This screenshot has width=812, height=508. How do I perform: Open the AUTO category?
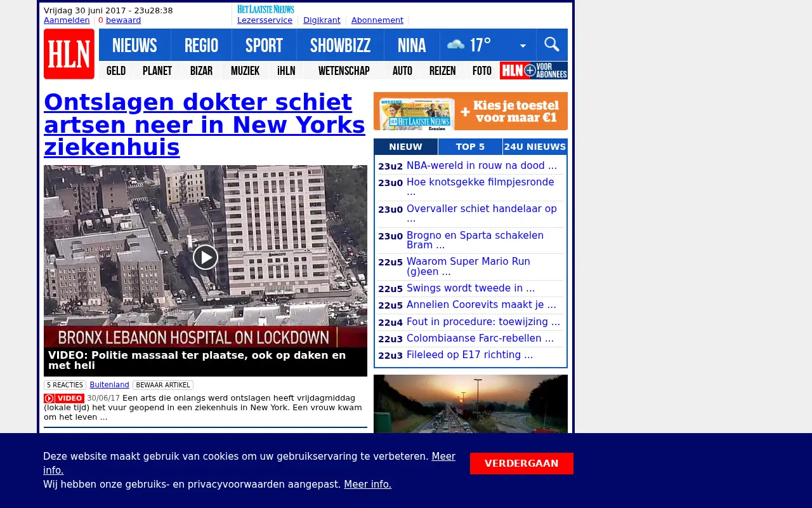point(402,70)
